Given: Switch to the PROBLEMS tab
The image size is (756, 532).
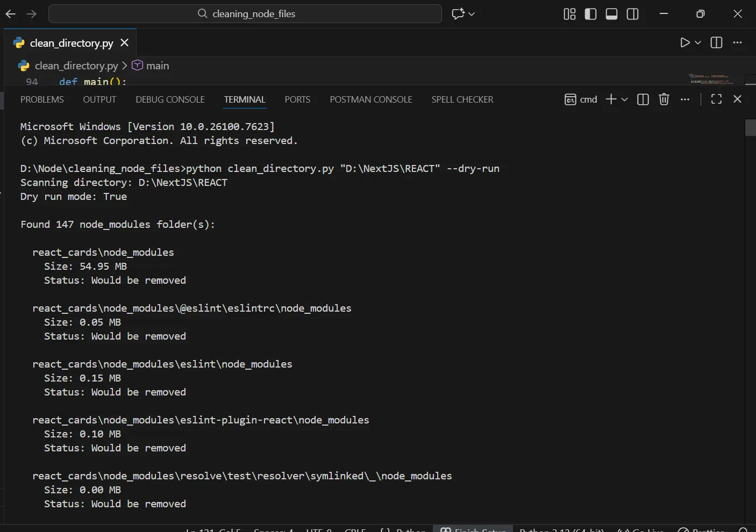Looking at the screenshot, I should (42, 99).
